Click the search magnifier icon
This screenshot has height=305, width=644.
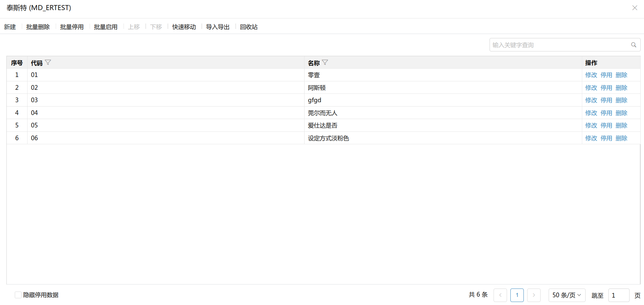(633, 45)
